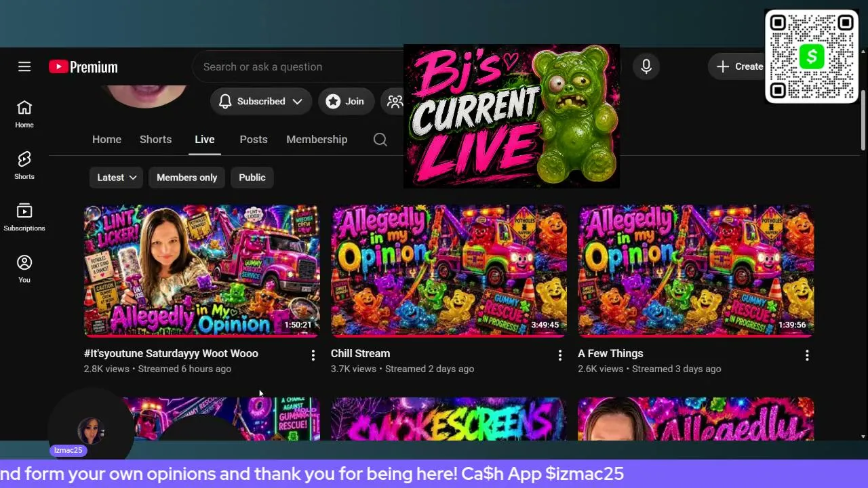Switch to the channel Home tab
The height and width of the screenshot is (488, 868).
click(x=106, y=139)
